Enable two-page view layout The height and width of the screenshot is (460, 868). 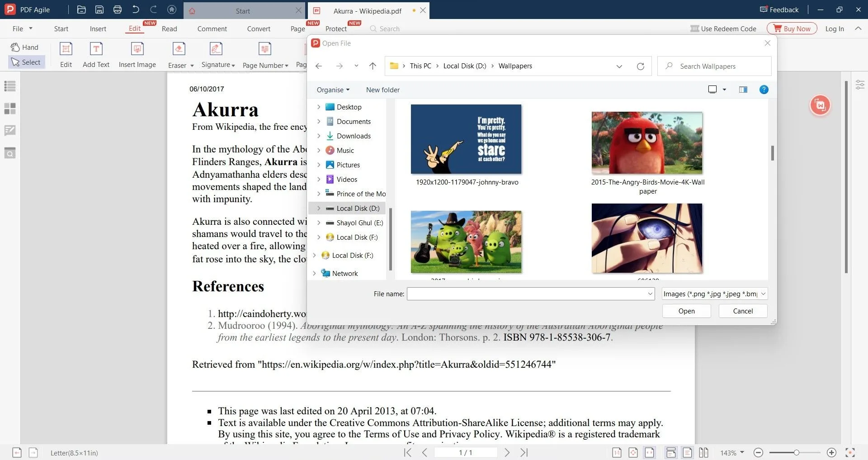(x=703, y=452)
